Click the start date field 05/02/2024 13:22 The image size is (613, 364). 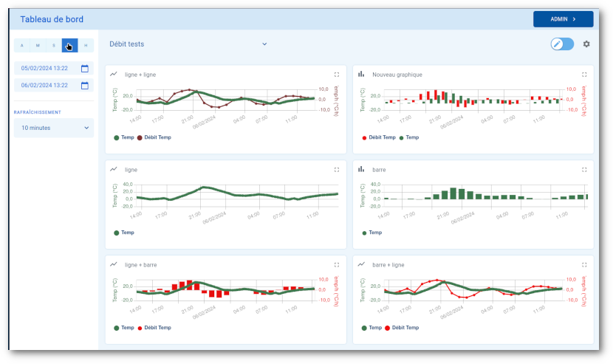[x=46, y=69]
